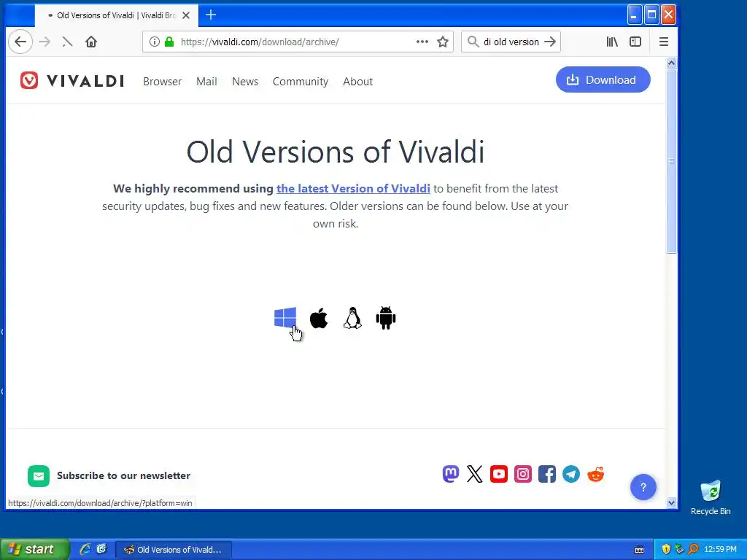Click the forward navigation arrow
The width and height of the screenshot is (747, 560).
(x=44, y=42)
